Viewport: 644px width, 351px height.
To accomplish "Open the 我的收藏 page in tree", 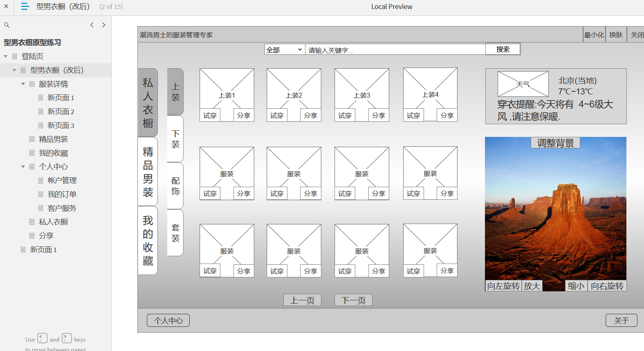I will click(x=53, y=153).
